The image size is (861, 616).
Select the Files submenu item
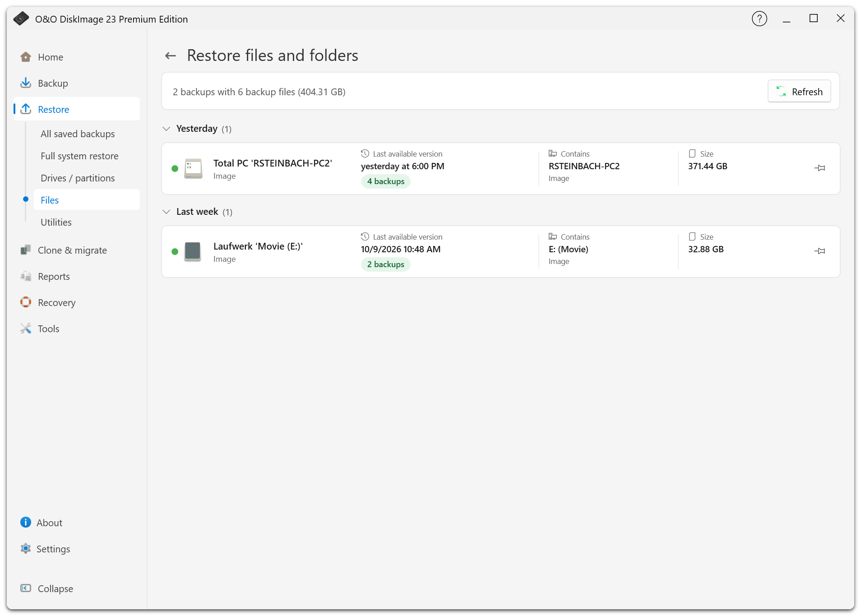point(87,200)
